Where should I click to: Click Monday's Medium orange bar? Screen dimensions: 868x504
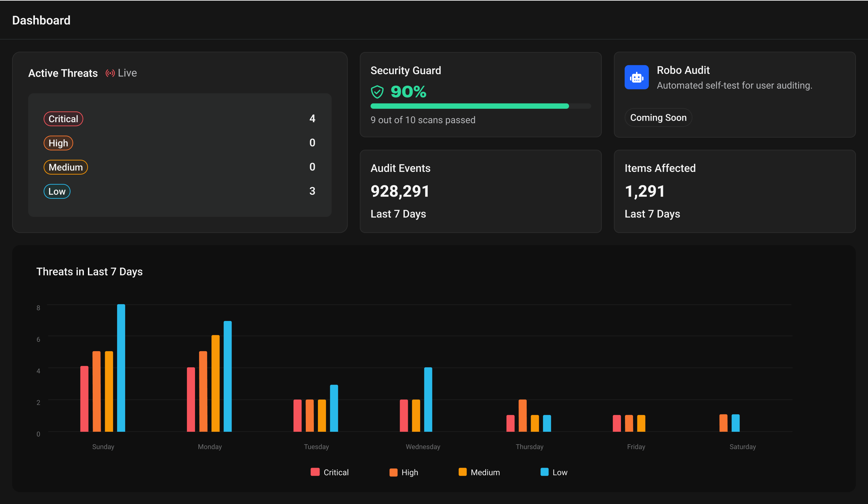pyautogui.click(x=215, y=383)
